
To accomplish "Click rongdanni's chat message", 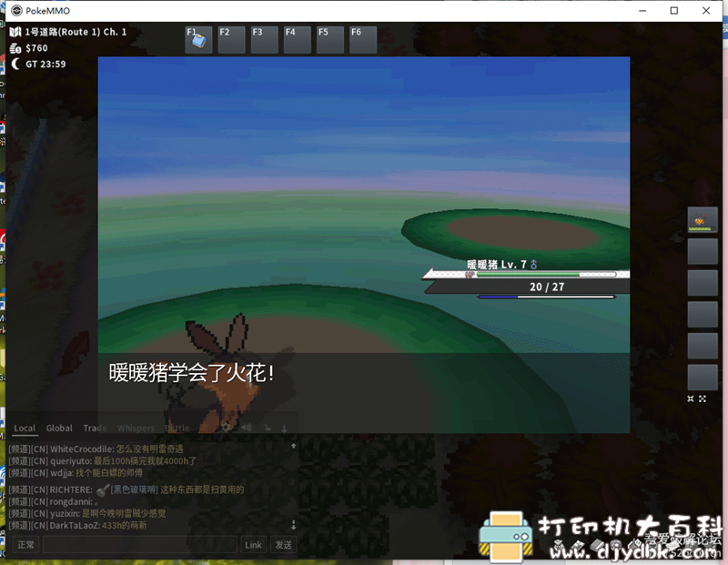I will pyautogui.click(x=54, y=502).
